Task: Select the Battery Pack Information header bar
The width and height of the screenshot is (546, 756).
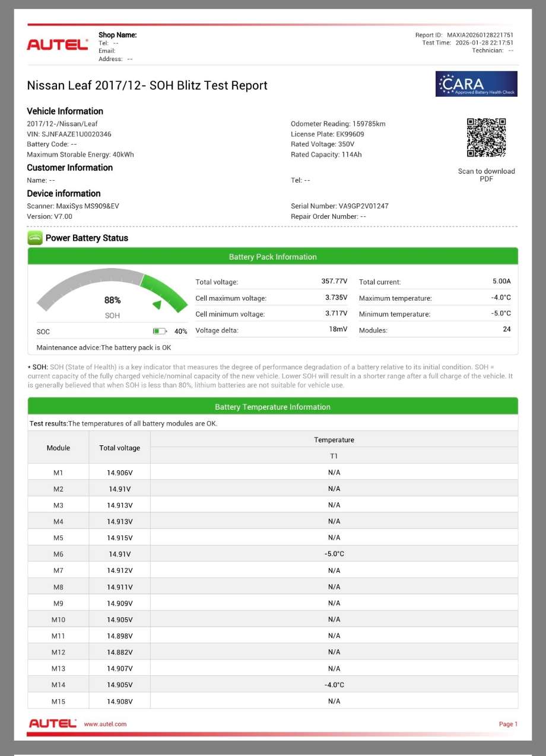Action: tap(272, 257)
